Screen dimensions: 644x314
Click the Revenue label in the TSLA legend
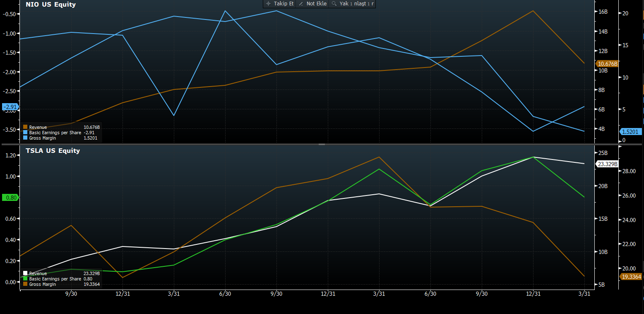38,273
